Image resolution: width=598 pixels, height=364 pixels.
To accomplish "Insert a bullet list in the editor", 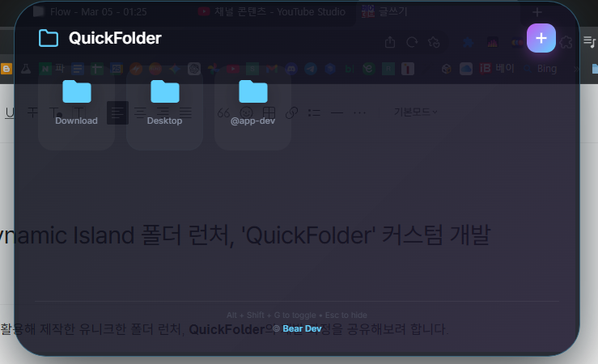I will tap(314, 112).
